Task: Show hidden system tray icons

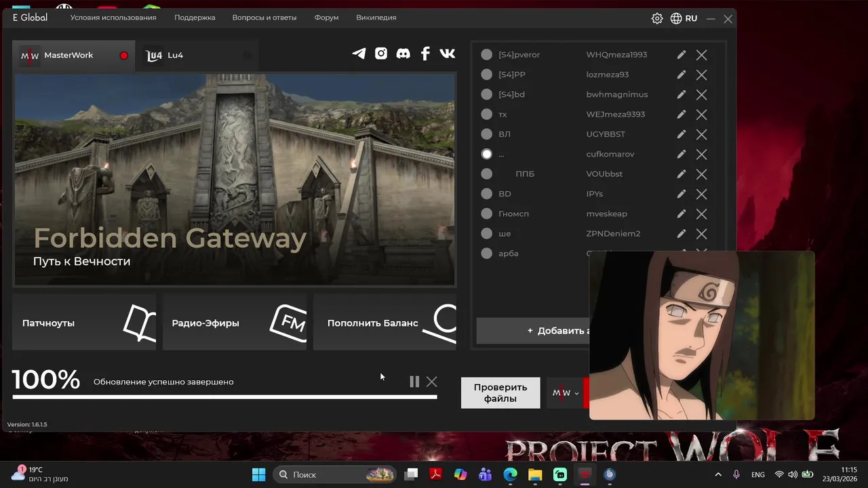Action: (718, 474)
